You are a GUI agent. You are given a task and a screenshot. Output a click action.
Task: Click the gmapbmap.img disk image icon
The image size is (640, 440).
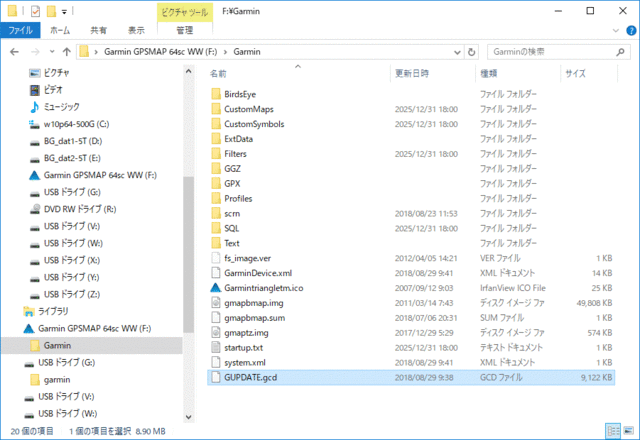pos(216,303)
